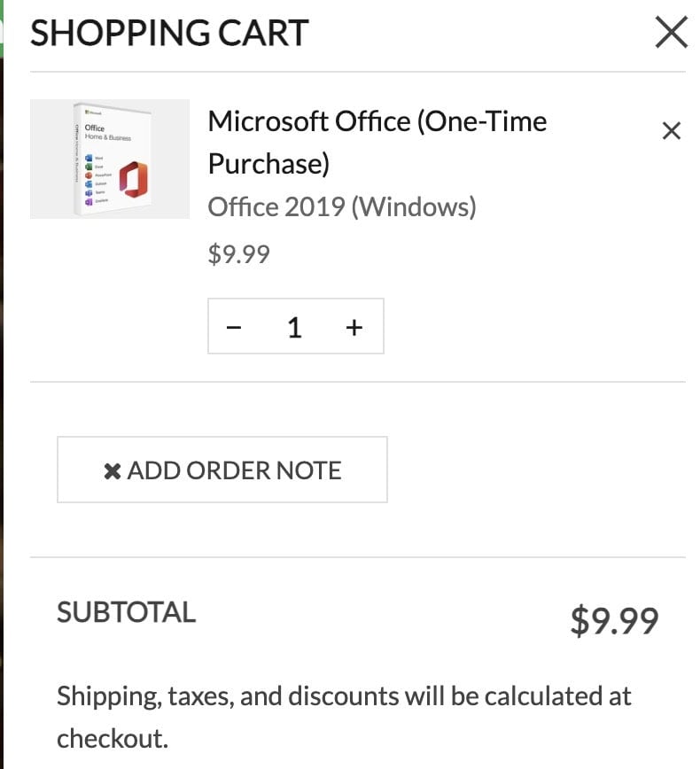Close the shopping cart panel
The width and height of the screenshot is (700, 769).
[671, 33]
